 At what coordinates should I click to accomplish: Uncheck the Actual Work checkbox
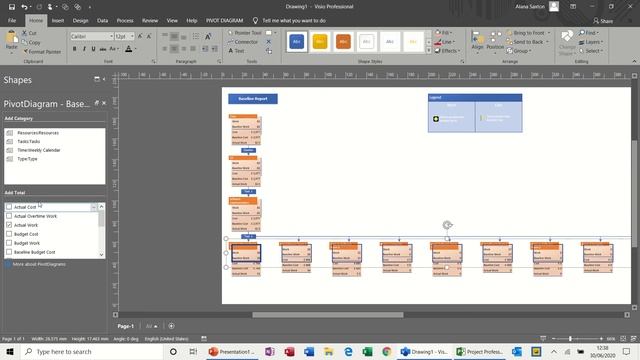tap(9, 225)
